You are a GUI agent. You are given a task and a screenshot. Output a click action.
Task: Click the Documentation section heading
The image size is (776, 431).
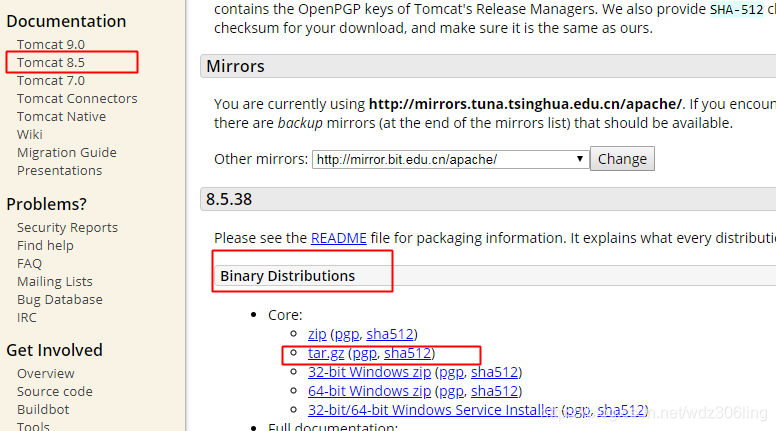coord(66,21)
